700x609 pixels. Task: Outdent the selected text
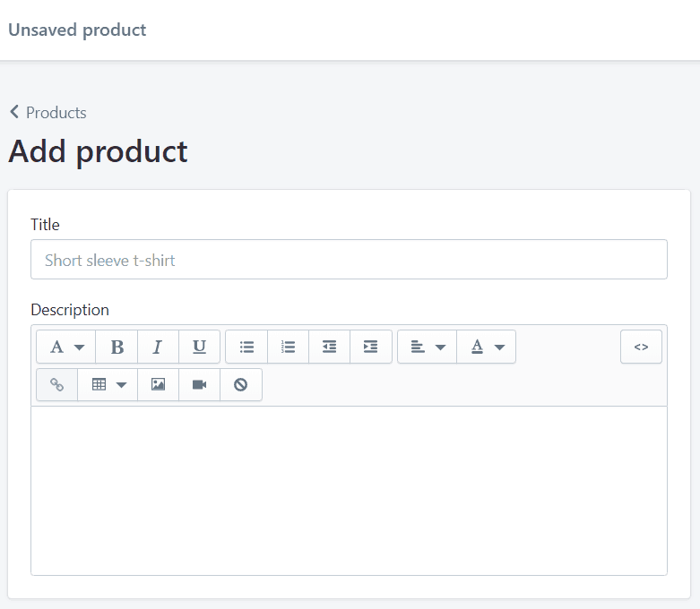pos(329,347)
